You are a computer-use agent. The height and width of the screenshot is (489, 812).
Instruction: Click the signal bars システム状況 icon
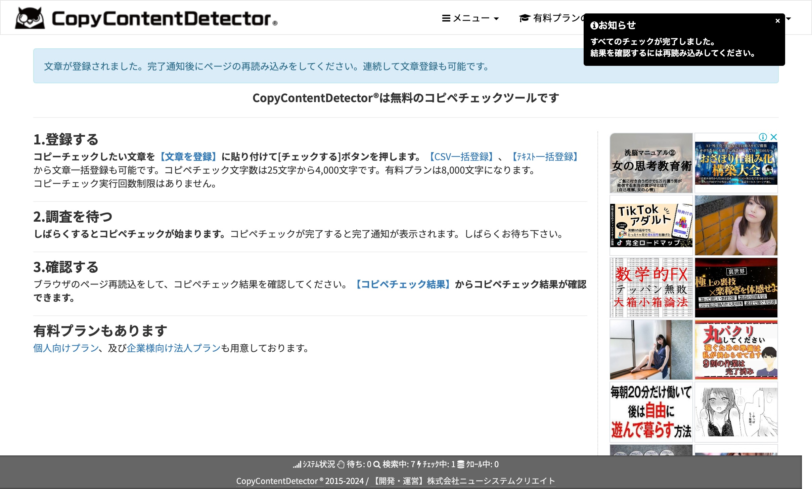tap(297, 465)
